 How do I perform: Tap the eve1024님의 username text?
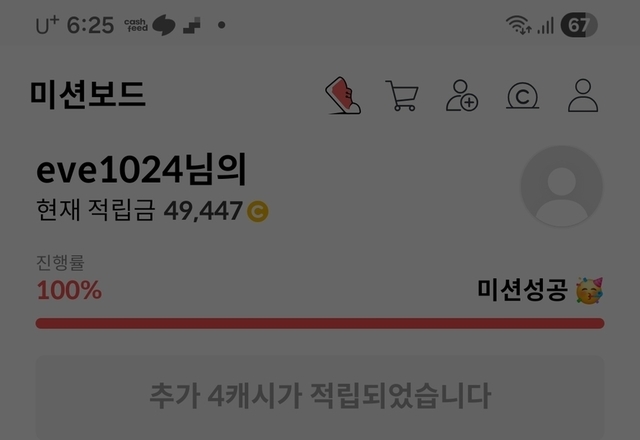141,169
